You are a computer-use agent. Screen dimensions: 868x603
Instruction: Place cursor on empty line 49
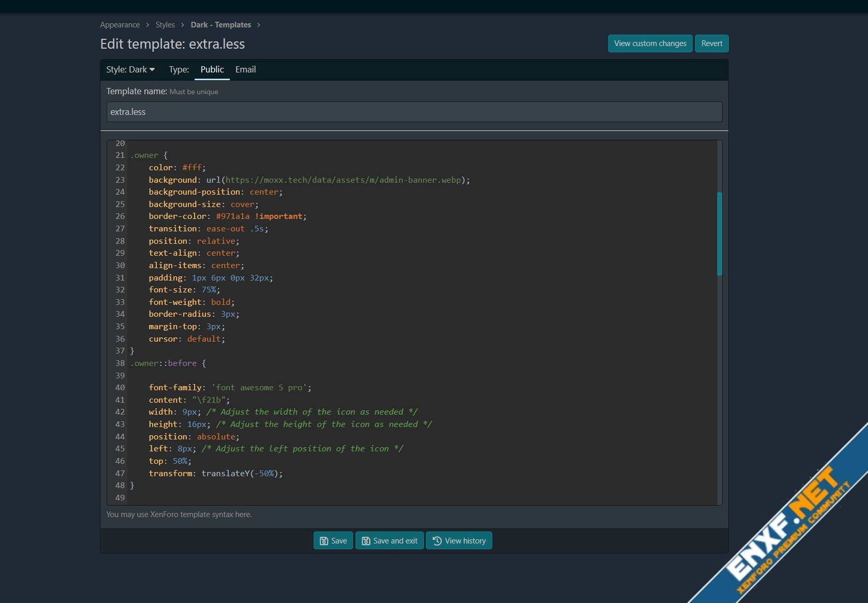pyautogui.click(x=311, y=498)
